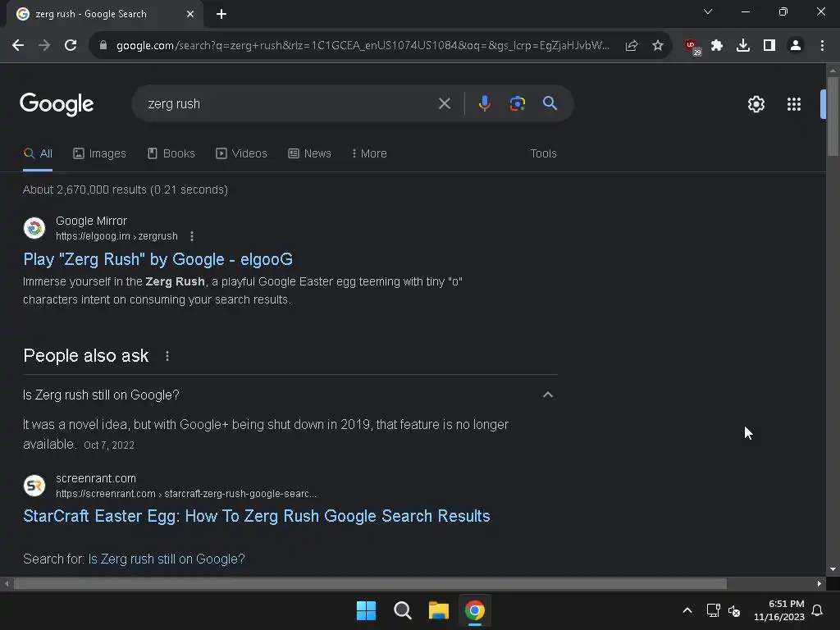Viewport: 840px width, 630px height.
Task: Go back using the browser back arrow
Action: [x=18, y=46]
